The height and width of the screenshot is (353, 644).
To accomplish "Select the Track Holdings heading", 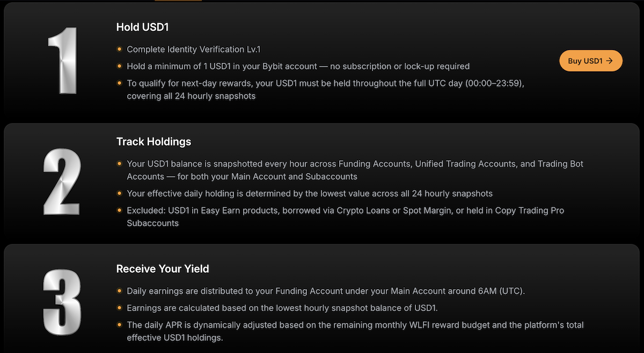I will [x=153, y=142].
